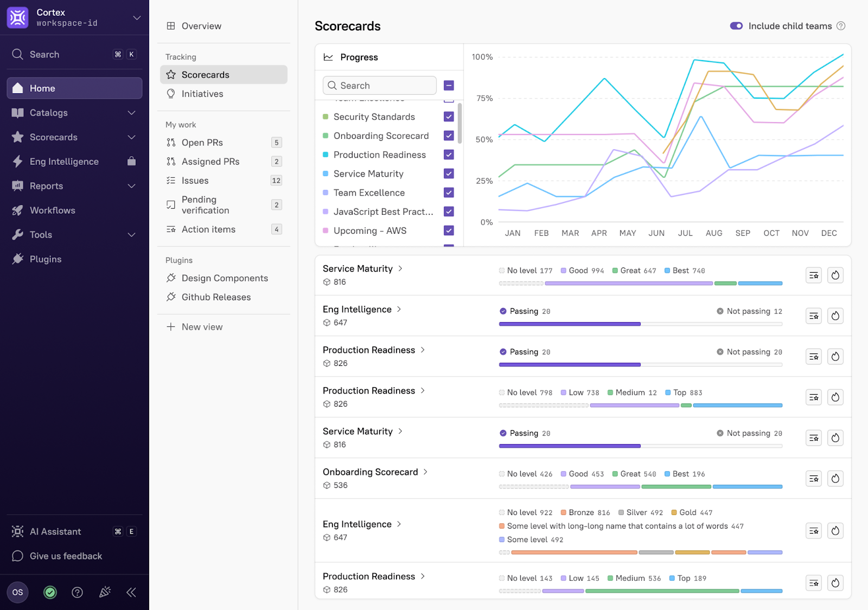
Task: Click flame icon in Onboarding Scorecard row
Action: pos(835,478)
